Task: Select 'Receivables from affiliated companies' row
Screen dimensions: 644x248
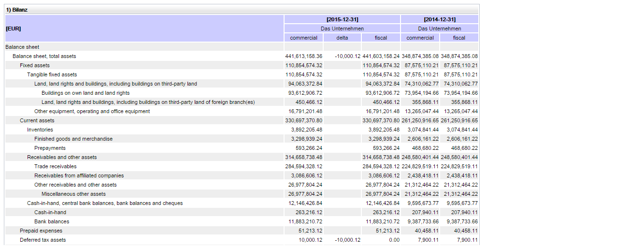Action: click(79, 175)
